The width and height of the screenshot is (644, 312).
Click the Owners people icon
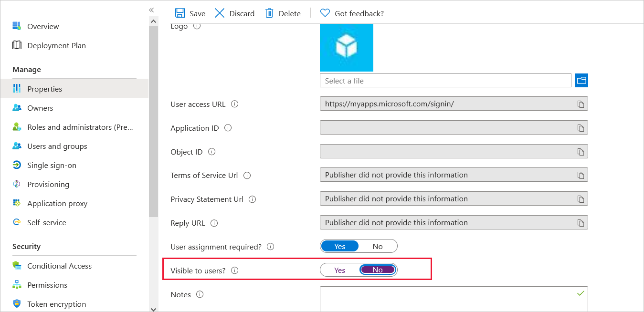click(17, 108)
